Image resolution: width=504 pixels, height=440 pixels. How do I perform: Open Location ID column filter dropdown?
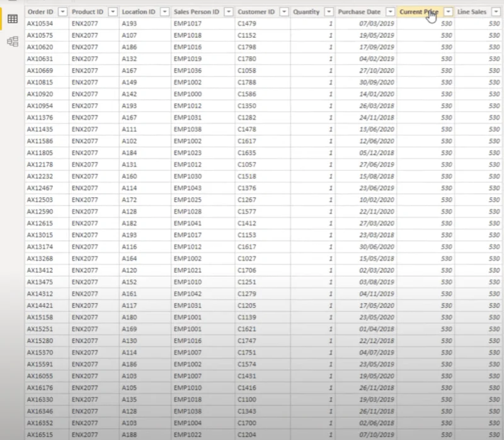pyautogui.click(x=165, y=12)
